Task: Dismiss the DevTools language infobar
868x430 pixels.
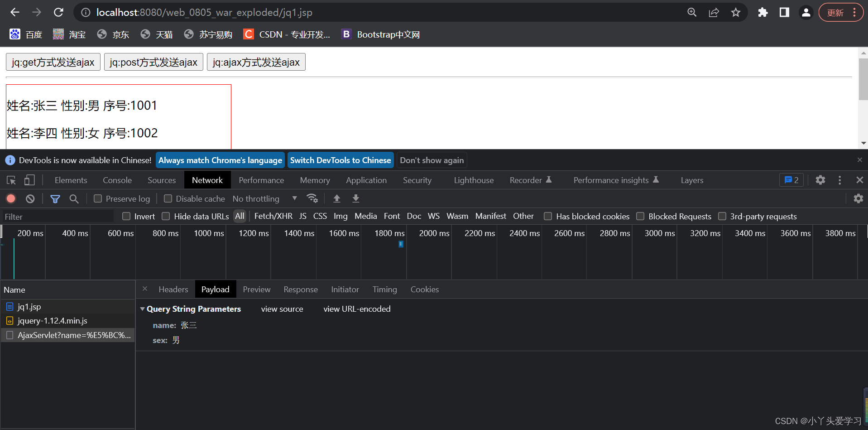Action: click(859, 160)
